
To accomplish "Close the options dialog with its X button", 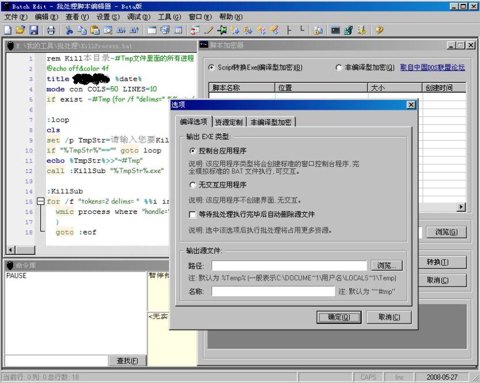I will point(411,105).
